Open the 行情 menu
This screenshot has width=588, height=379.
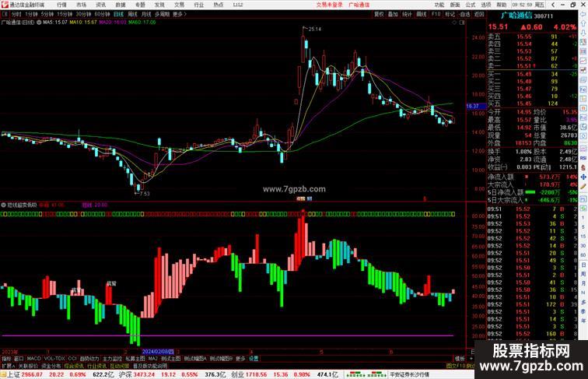[61, 5]
